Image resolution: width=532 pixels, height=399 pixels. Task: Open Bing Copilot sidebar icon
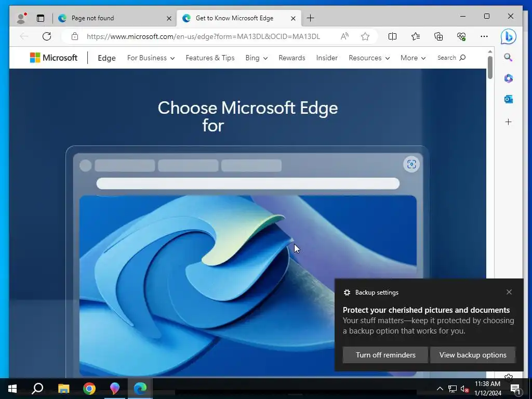tap(508, 37)
